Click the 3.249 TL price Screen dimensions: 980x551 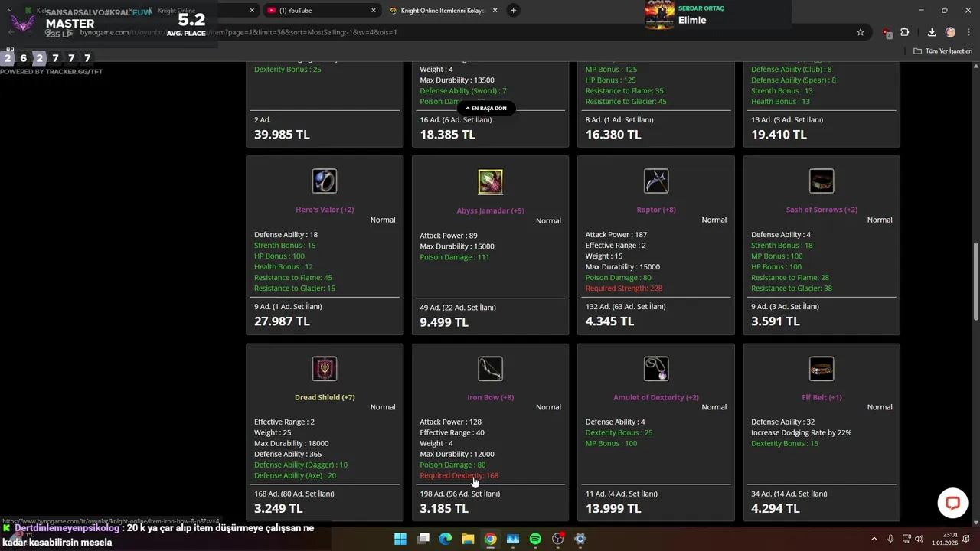(x=279, y=509)
